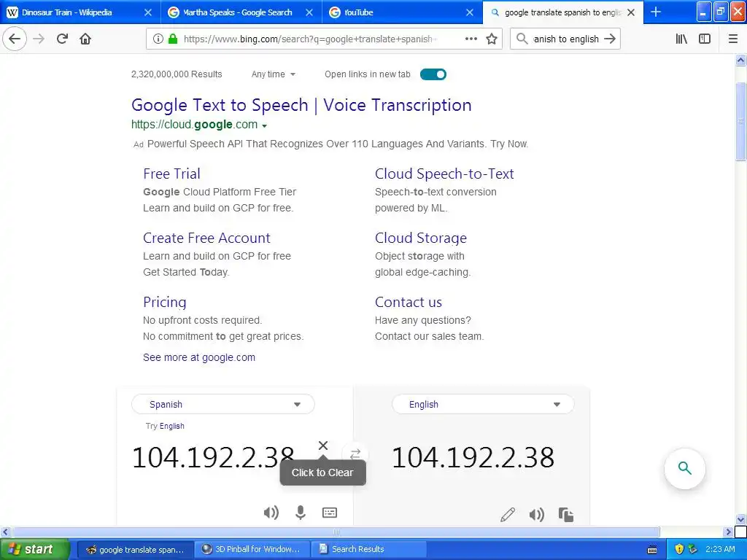This screenshot has height=560, width=747.
Task: Click the 2,320,000,000 Results count
Action: tap(177, 74)
